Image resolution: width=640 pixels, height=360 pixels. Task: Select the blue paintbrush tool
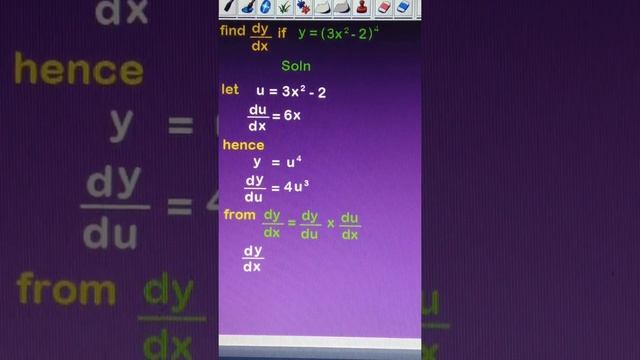pos(248,7)
